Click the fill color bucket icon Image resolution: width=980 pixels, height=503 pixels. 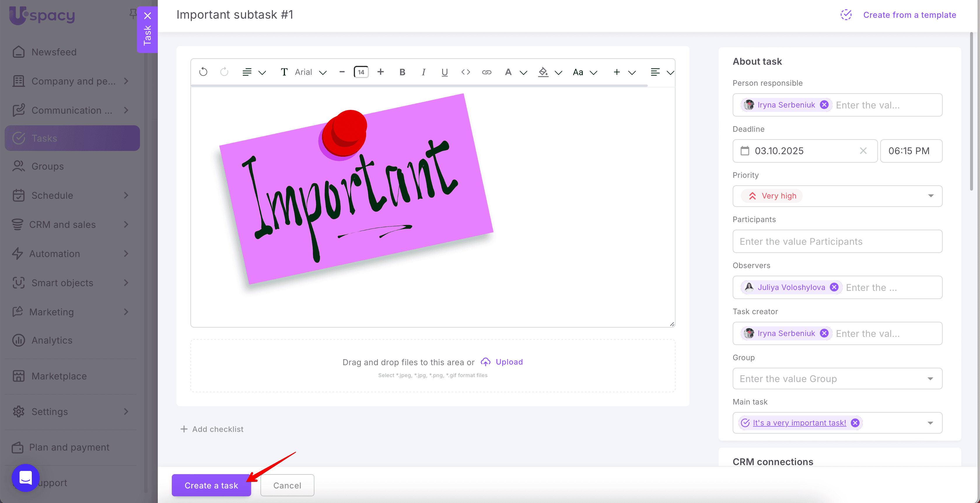pyautogui.click(x=543, y=72)
